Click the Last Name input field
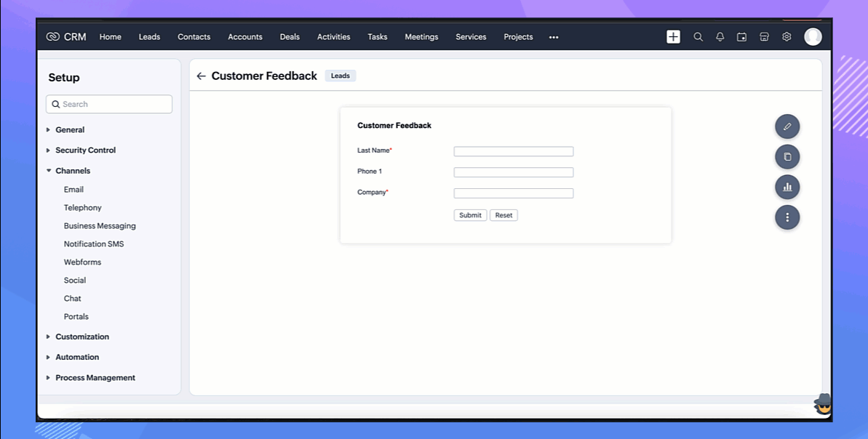Screen dimensions: 868x439 click(x=514, y=152)
